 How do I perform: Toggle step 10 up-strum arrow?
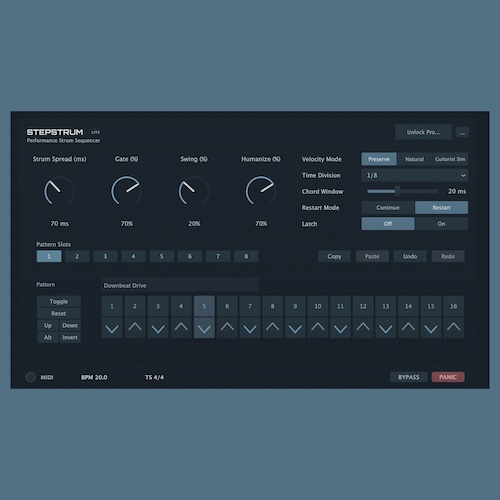point(318,328)
